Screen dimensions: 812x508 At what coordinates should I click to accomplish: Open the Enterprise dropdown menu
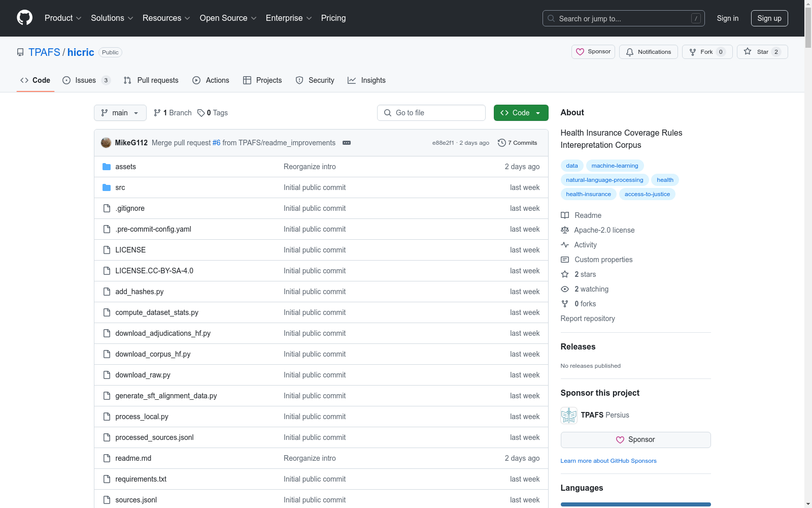tap(289, 18)
